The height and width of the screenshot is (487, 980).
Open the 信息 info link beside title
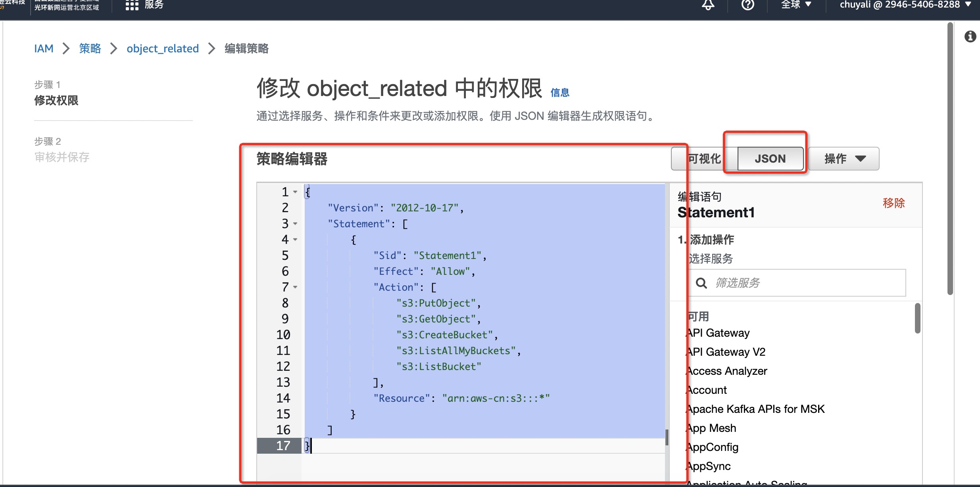[x=560, y=92]
